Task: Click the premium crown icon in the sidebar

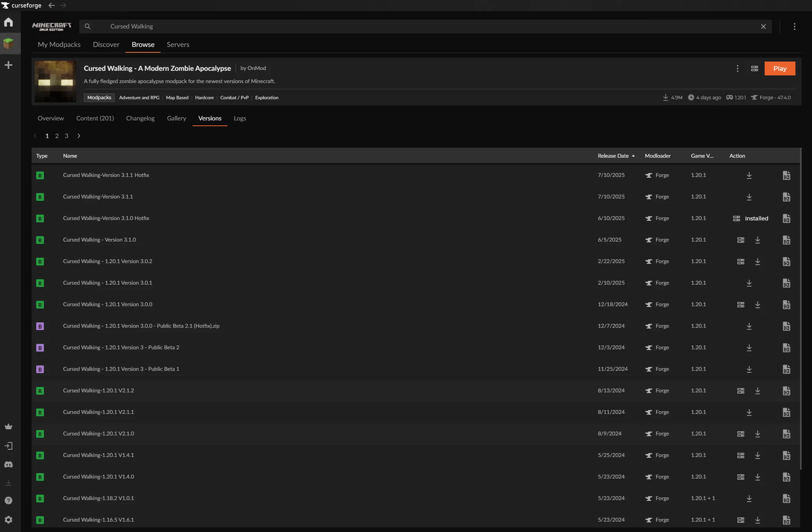Action: pos(8,427)
